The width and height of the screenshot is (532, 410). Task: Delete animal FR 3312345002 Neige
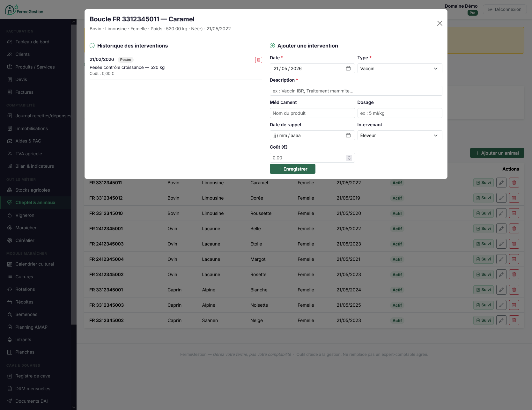(x=514, y=320)
